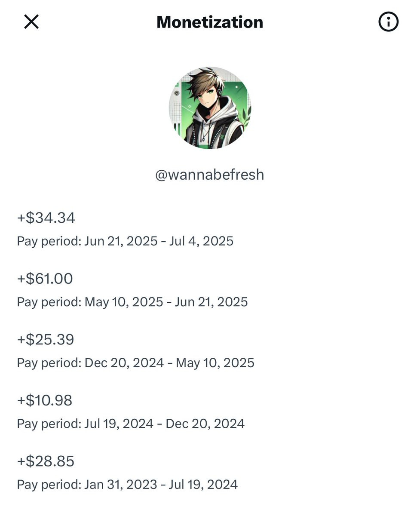Image resolution: width=420 pixels, height=516 pixels.
Task: Tap the words 'Pay period' under +$28.85
Action: point(49,485)
